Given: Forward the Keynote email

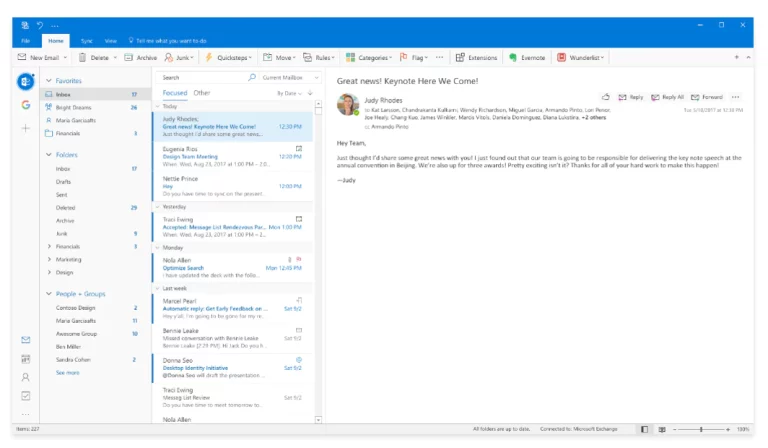Looking at the screenshot, I should coord(707,97).
